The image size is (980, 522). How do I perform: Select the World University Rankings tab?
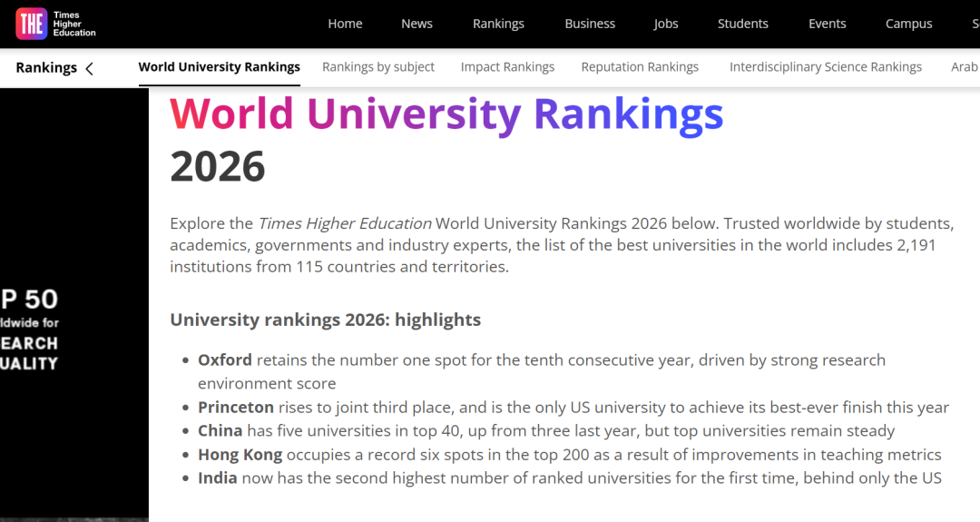click(x=220, y=67)
